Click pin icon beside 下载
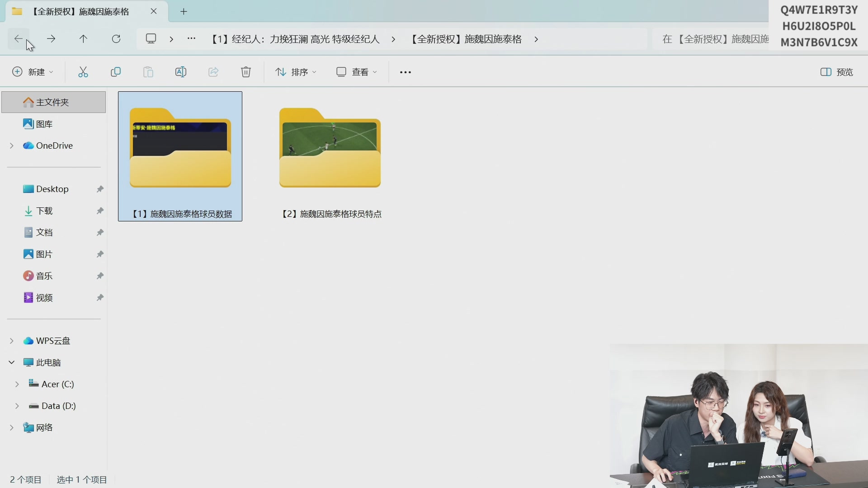Viewport: 868px width, 488px height. pyautogui.click(x=100, y=211)
